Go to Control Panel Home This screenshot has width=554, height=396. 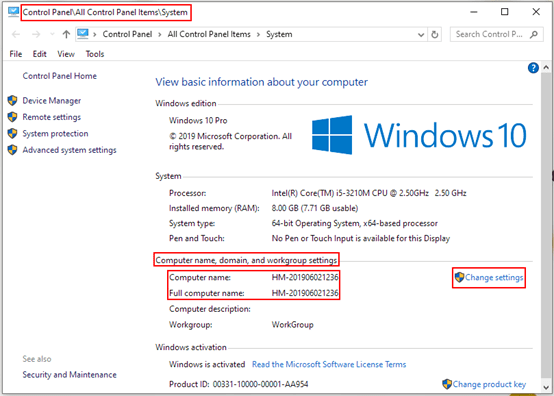click(59, 76)
